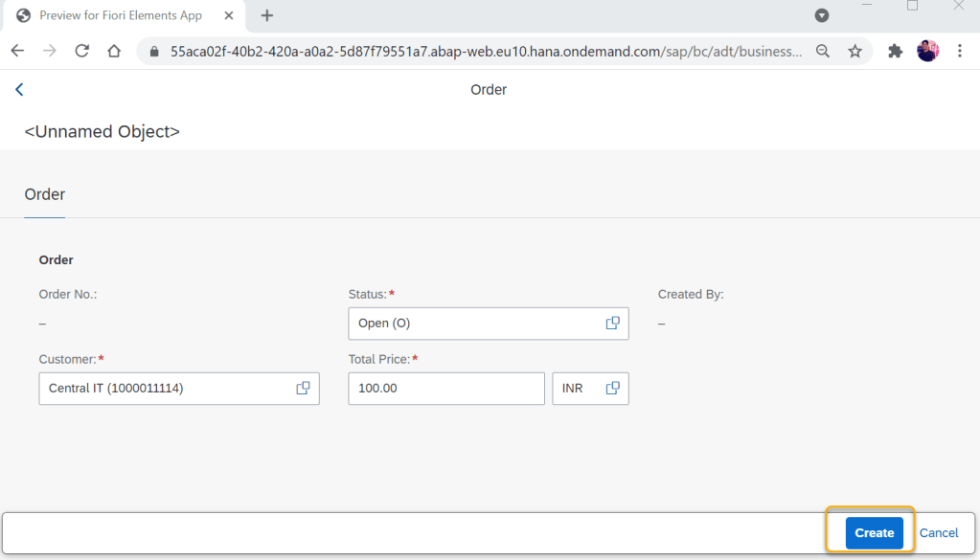The height and width of the screenshot is (560, 980).
Task: Minimize the browser window
Action: (x=867, y=5)
